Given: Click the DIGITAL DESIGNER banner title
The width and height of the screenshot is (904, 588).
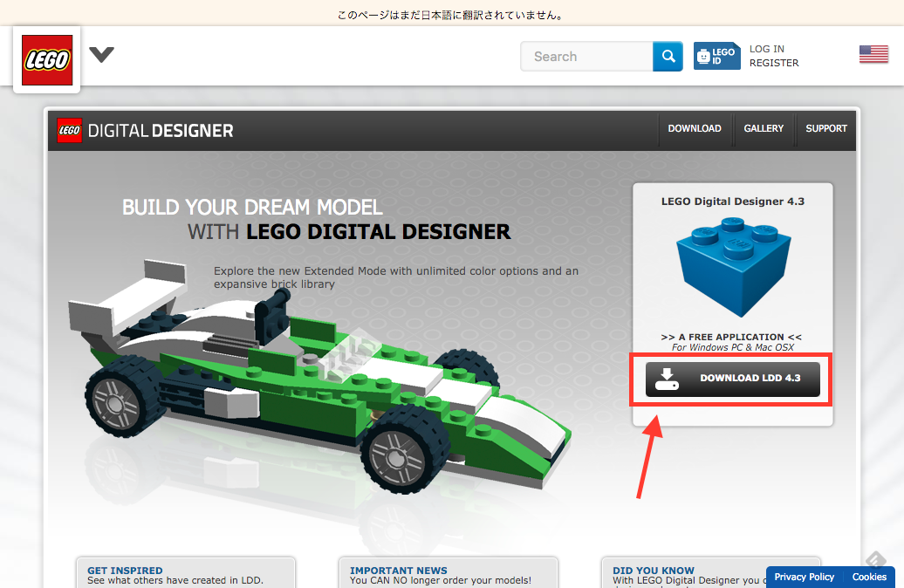Looking at the screenshot, I should click(161, 131).
